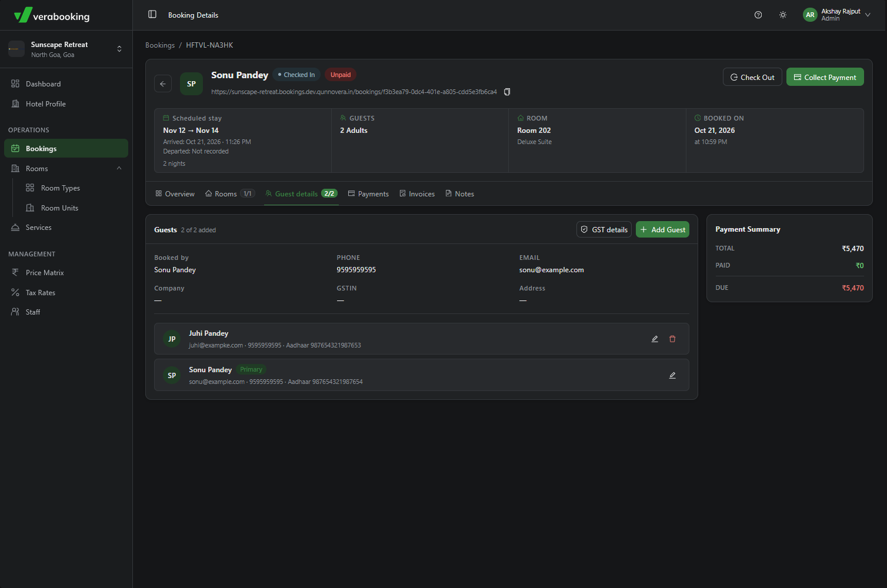The height and width of the screenshot is (588, 887).
Task: Open the Invoices tab
Action: (417, 194)
